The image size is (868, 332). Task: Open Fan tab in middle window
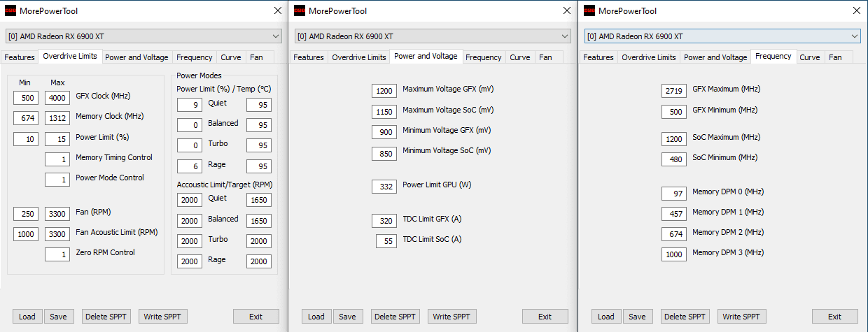[x=545, y=57]
